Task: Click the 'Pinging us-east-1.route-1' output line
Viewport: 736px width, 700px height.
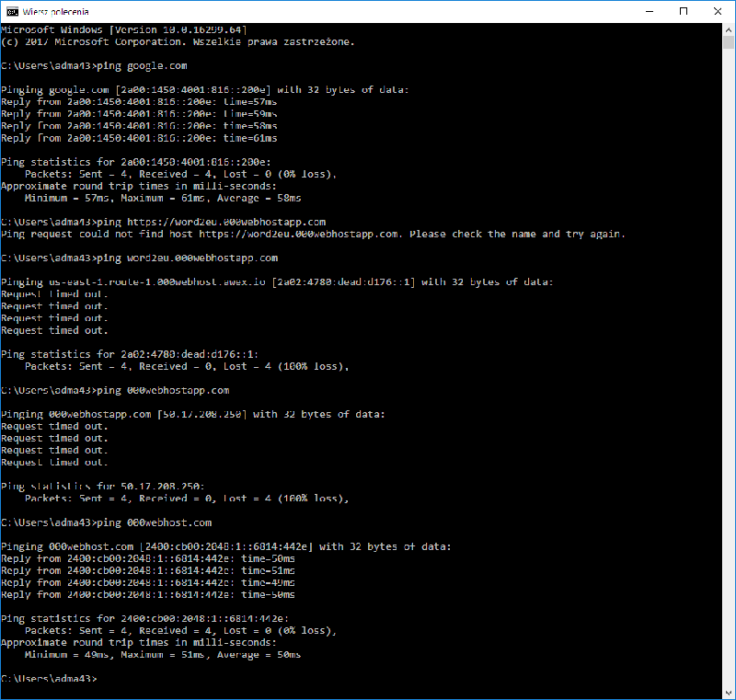Action: (x=276, y=281)
